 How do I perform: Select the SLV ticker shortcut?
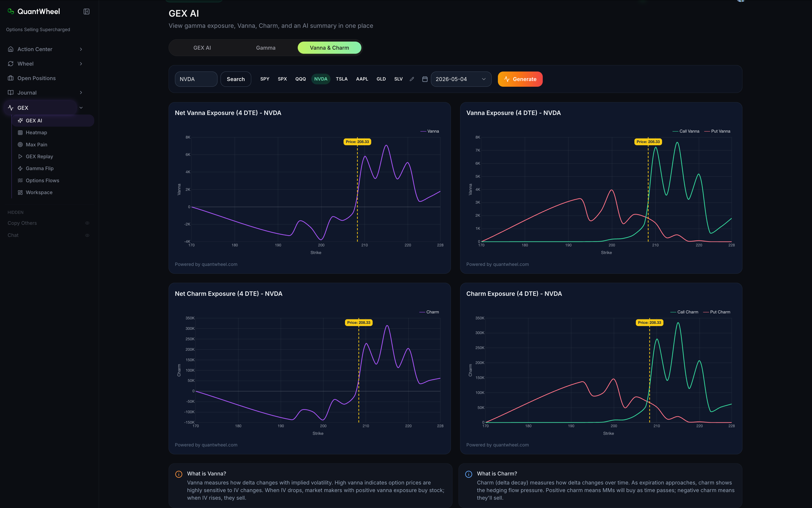coord(398,79)
